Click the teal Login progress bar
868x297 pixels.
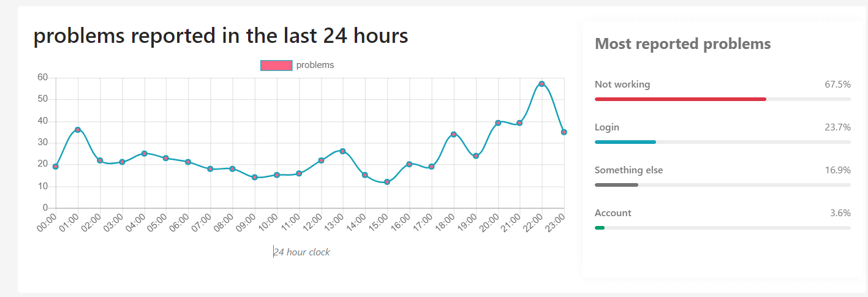[625, 142]
